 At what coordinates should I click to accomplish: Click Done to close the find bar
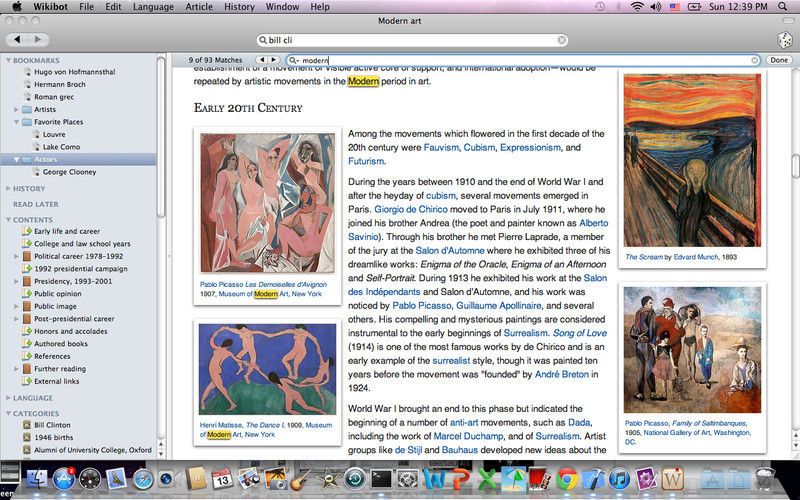point(779,60)
